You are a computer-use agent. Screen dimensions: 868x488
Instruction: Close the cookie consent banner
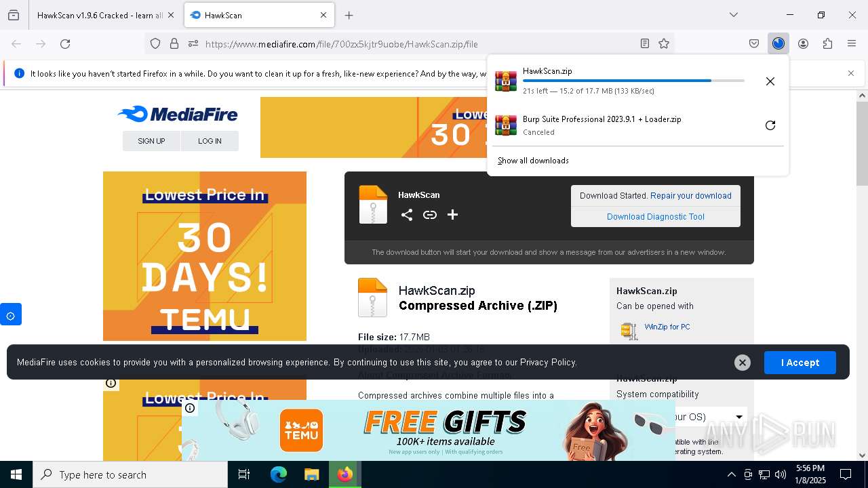point(743,363)
